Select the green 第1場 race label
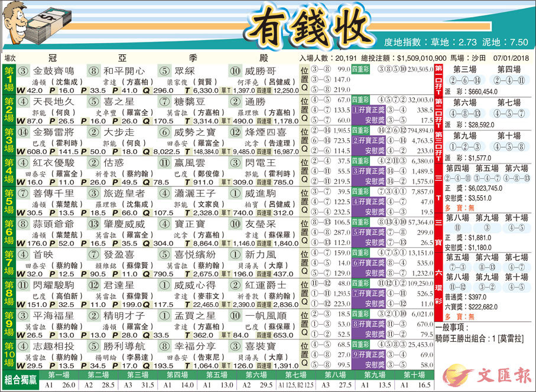This screenshot has height=392, width=536. tap(8, 80)
